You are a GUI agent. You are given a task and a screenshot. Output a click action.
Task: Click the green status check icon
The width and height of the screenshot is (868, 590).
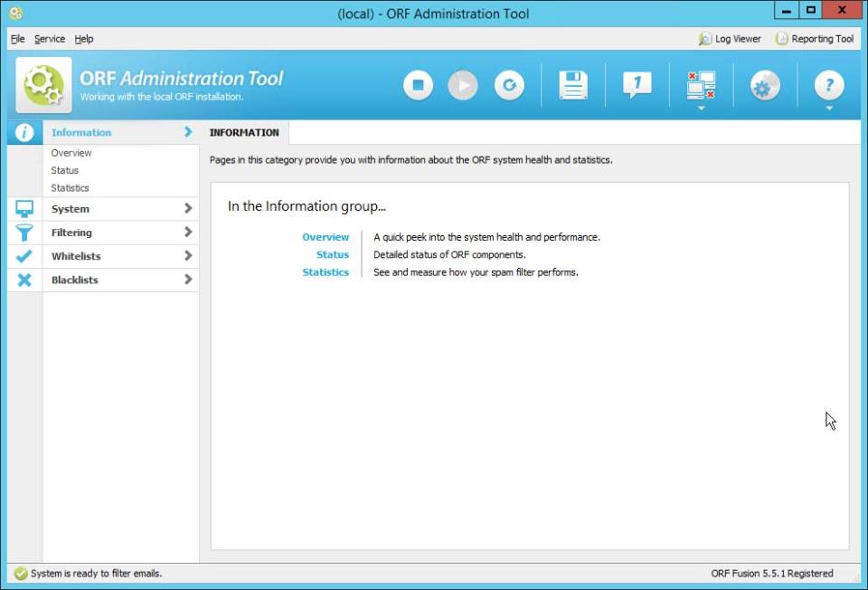[x=21, y=574]
